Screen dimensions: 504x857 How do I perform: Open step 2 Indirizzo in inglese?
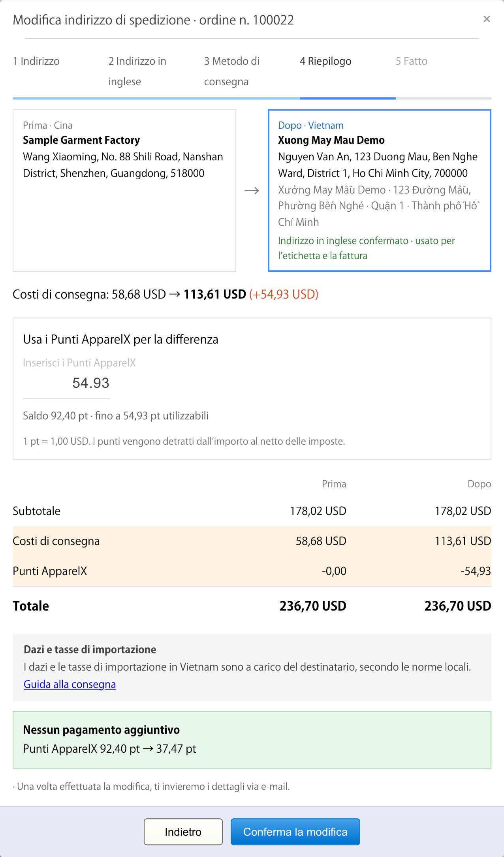(137, 71)
